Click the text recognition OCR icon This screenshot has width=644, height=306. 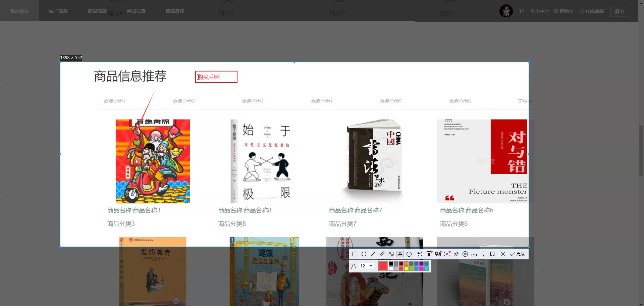tap(447, 254)
